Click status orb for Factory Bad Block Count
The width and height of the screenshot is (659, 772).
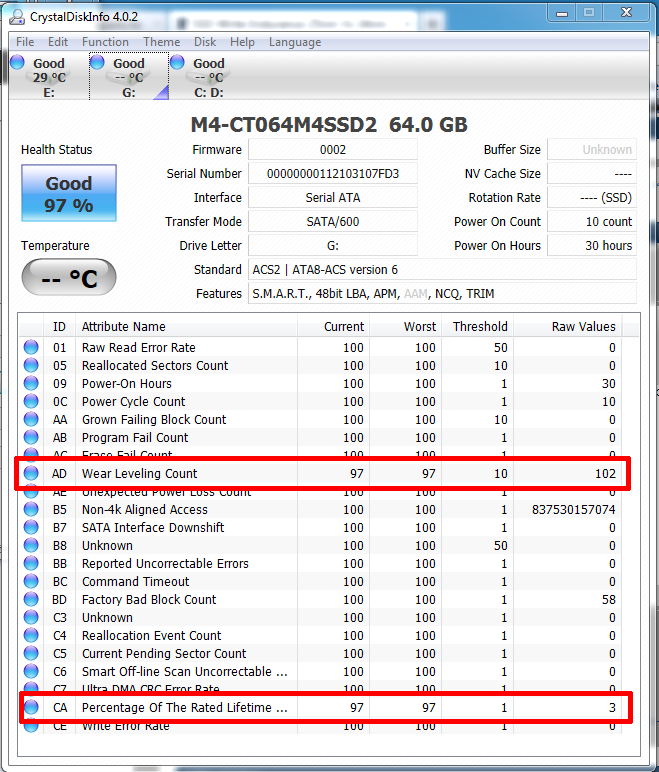coord(31,599)
